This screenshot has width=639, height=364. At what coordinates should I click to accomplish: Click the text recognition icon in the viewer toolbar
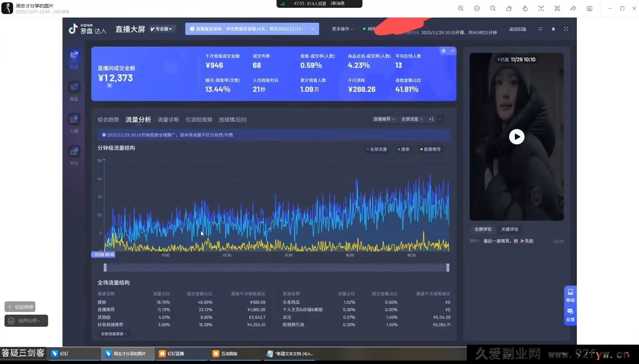[541, 9]
